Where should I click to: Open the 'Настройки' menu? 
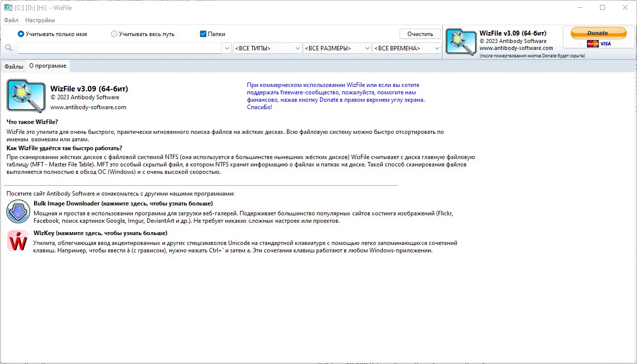pyautogui.click(x=40, y=20)
